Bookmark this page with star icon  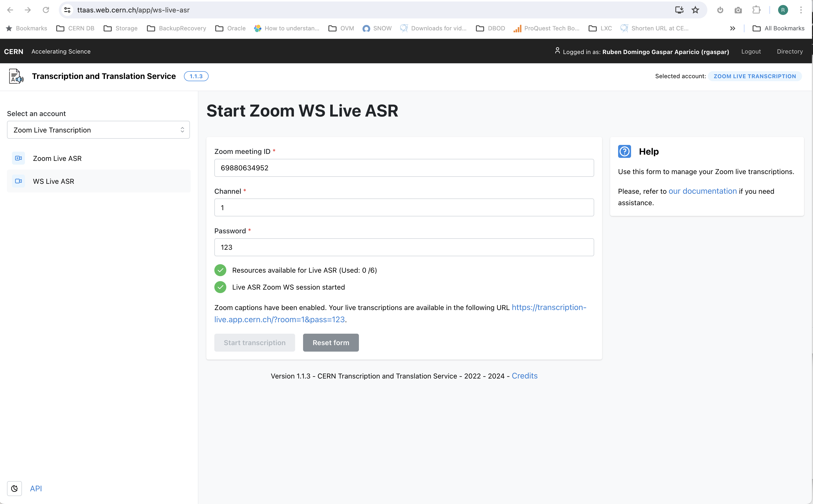[x=695, y=10]
